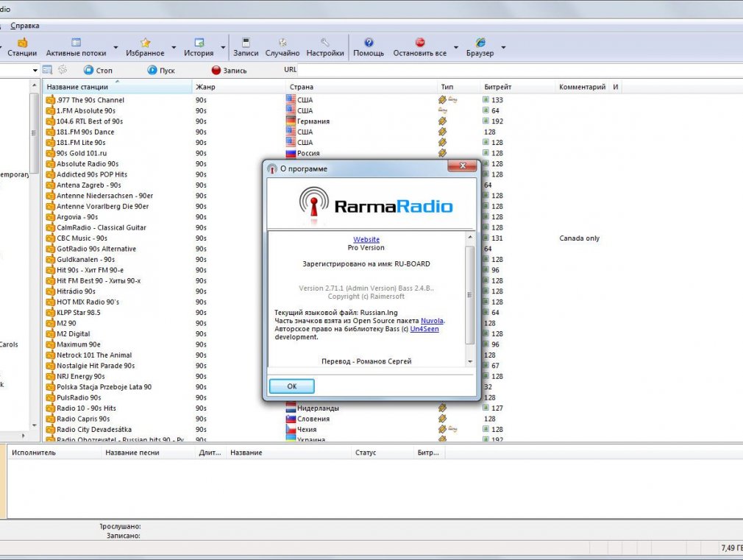Click the Исполнитель column header
The image size is (743, 560).
coord(54,453)
